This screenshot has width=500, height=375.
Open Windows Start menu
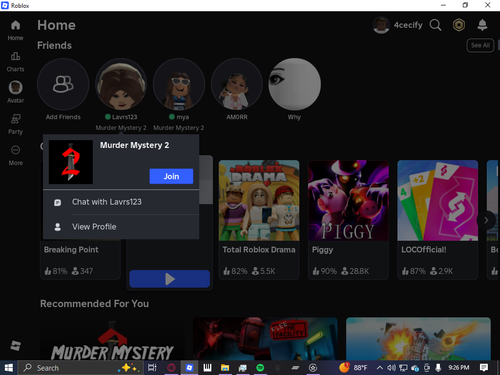8,368
